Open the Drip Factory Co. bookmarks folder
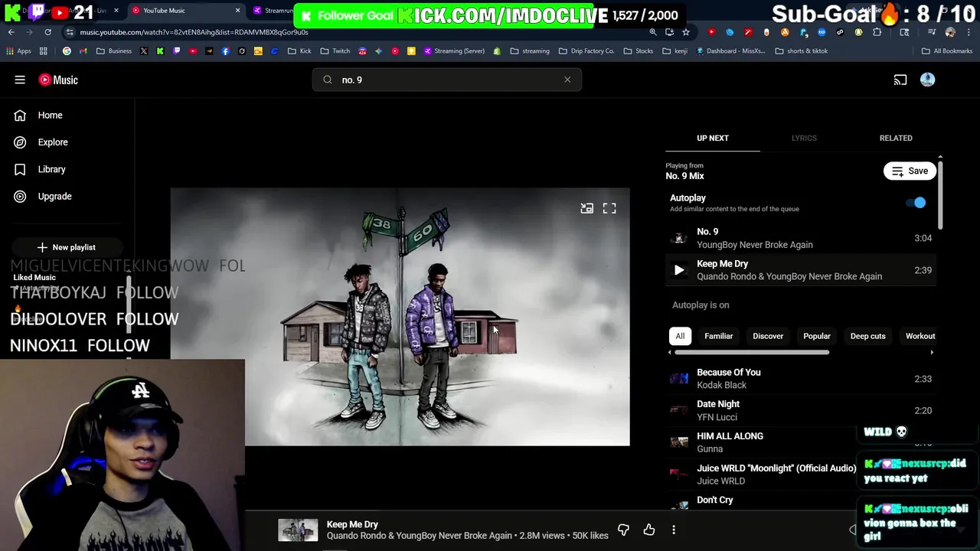Viewport: 980px width, 551px height. click(x=586, y=51)
